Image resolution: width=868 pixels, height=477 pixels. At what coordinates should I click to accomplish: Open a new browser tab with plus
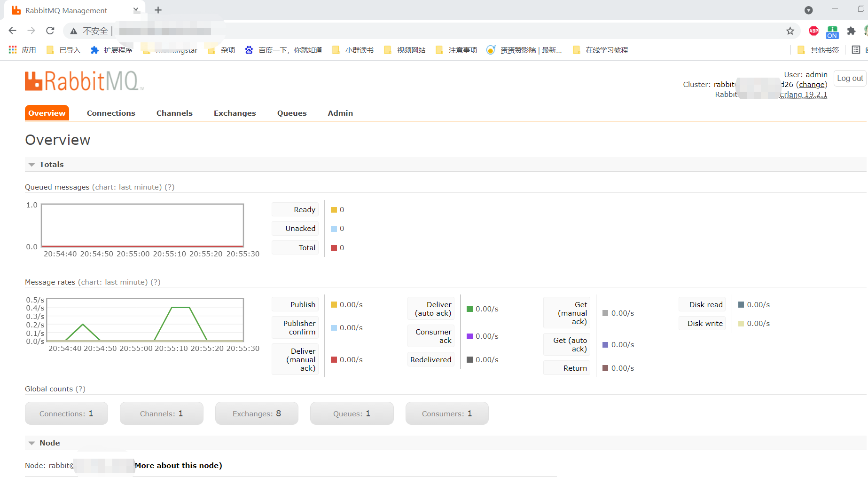tap(158, 10)
